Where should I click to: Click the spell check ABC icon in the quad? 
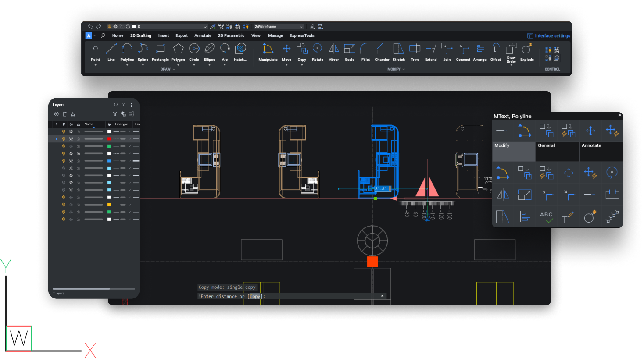pyautogui.click(x=546, y=216)
